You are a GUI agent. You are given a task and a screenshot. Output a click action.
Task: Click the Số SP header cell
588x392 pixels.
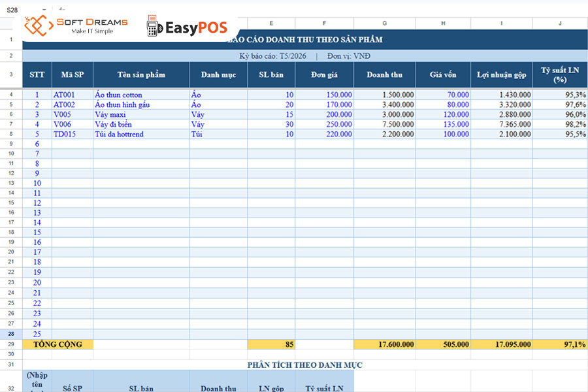73,382
